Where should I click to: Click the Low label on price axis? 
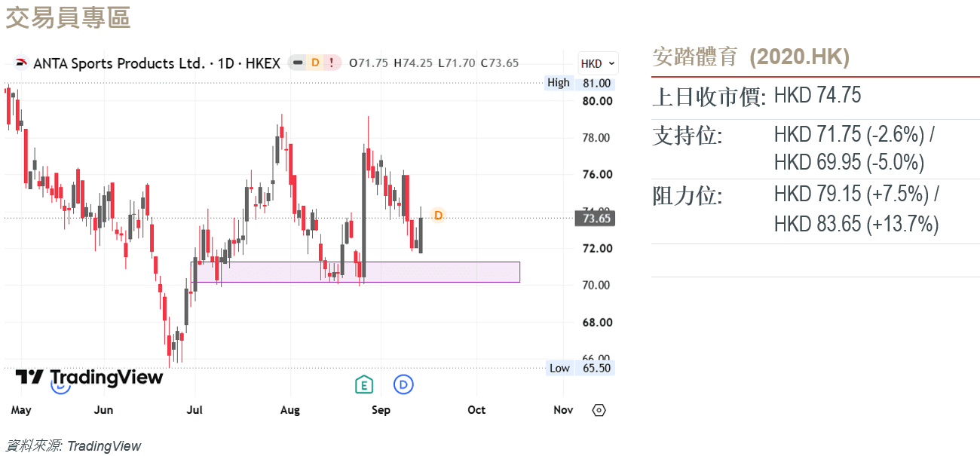click(x=559, y=368)
